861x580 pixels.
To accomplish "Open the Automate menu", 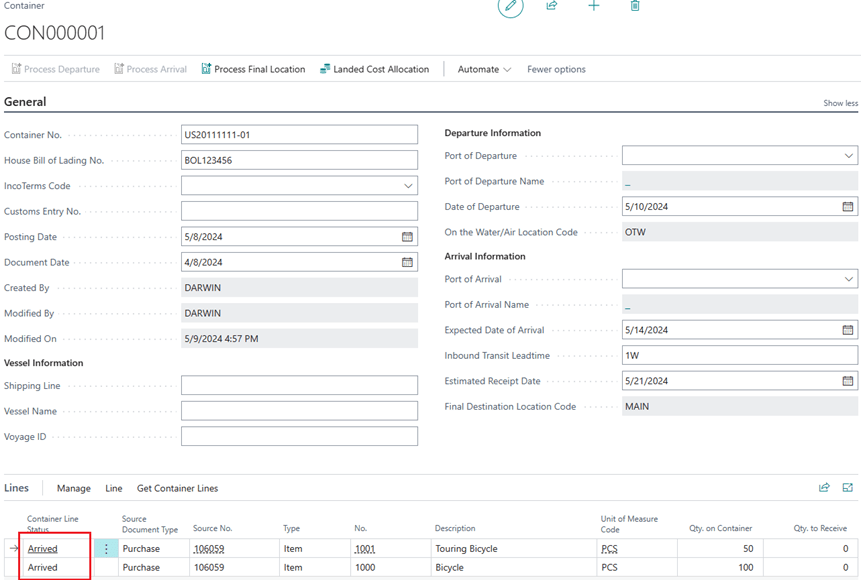I will 484,69.
